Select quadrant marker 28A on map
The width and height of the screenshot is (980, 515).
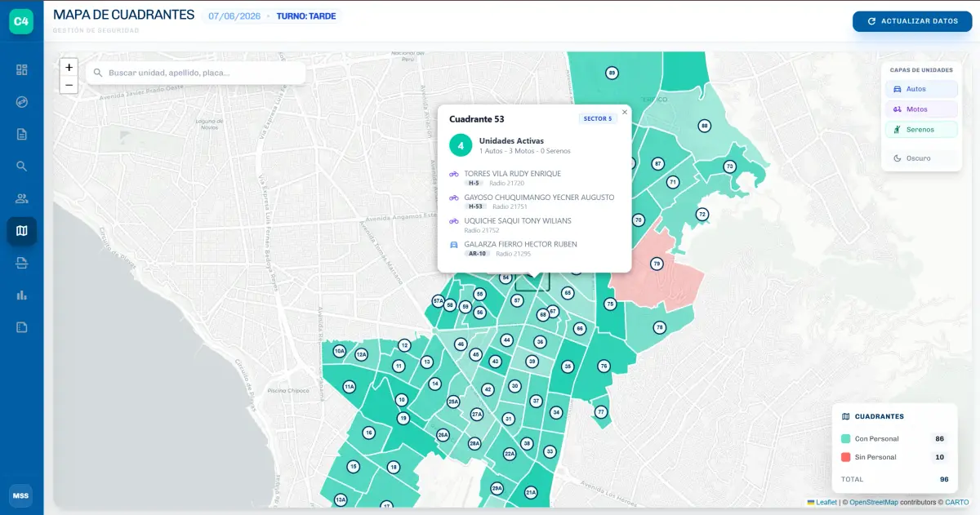[x=474, y=443]
